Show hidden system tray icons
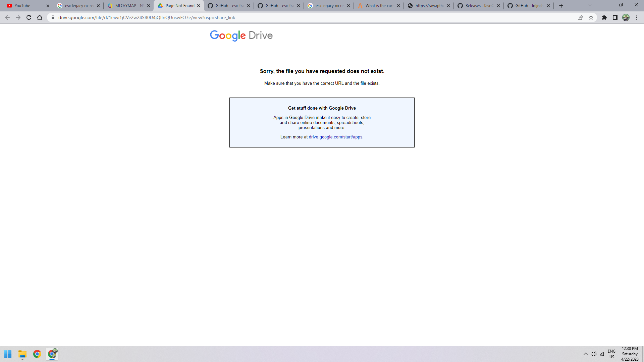 (586, 354)
